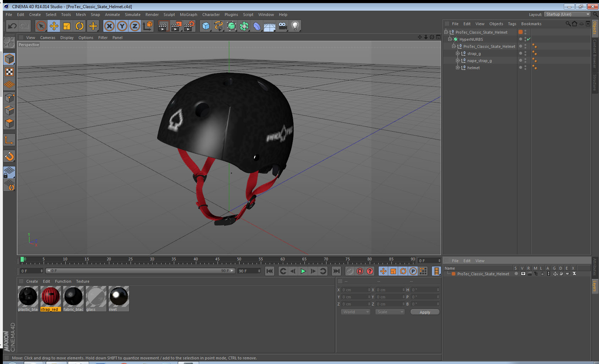
Task: Enable Edges mode in left toolbar
Action: pyautogui.click(x=9, y=110)
